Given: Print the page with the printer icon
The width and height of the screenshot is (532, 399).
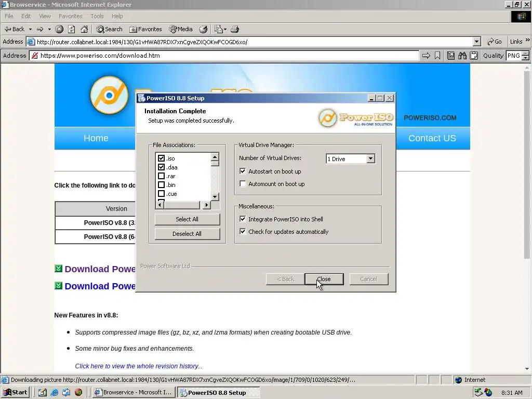Looking at the screenshot, I should pos(235,29).
